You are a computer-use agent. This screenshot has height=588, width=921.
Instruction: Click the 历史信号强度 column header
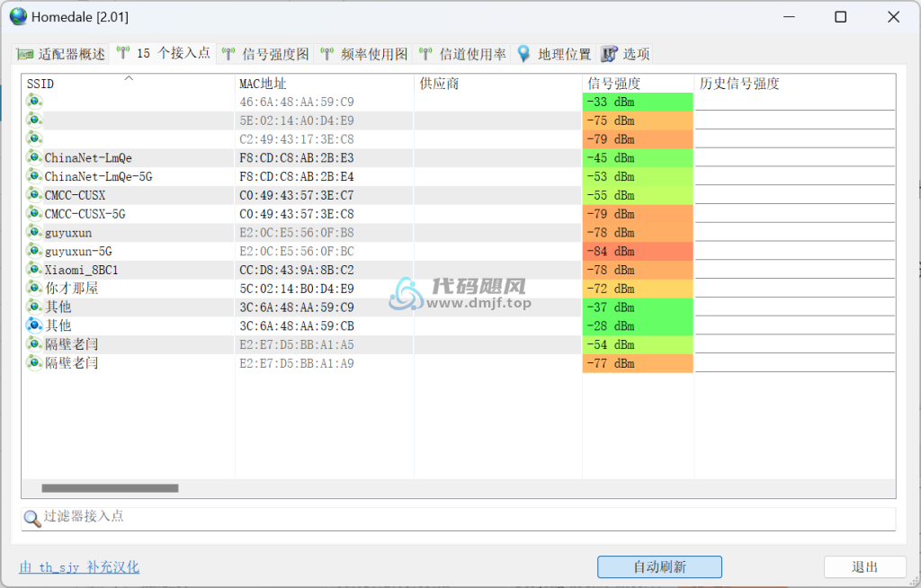point(795,84)
